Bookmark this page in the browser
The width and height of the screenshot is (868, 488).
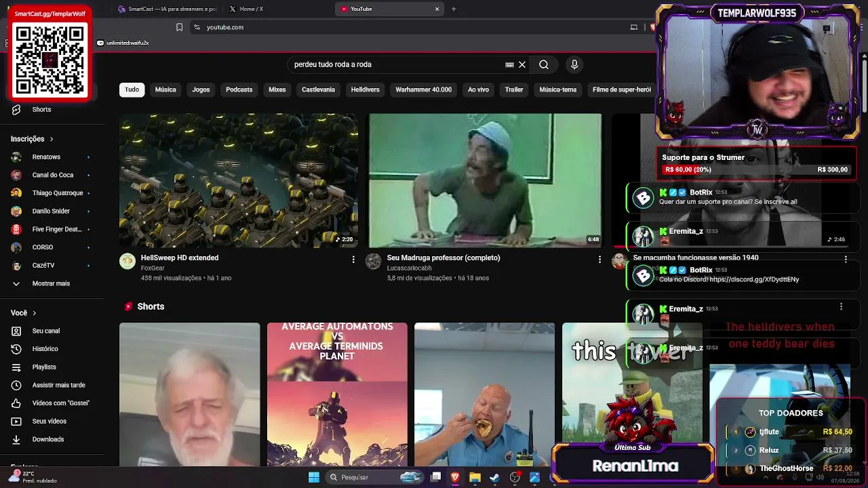point(179,27)
